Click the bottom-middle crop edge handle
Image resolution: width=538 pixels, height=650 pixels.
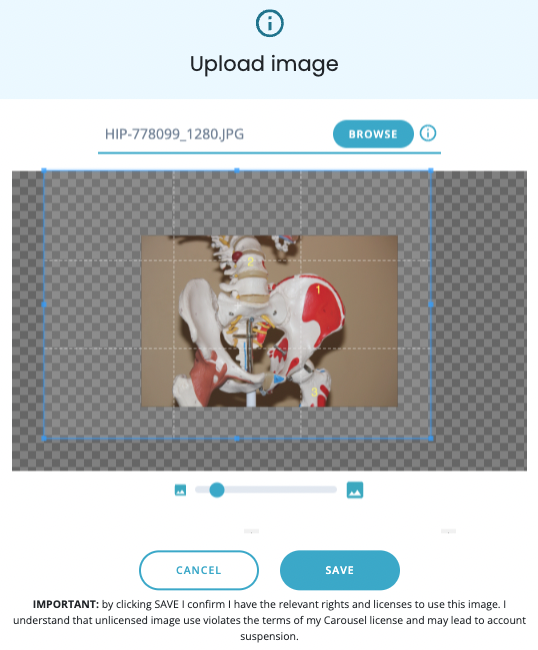(x=237, y=438)
